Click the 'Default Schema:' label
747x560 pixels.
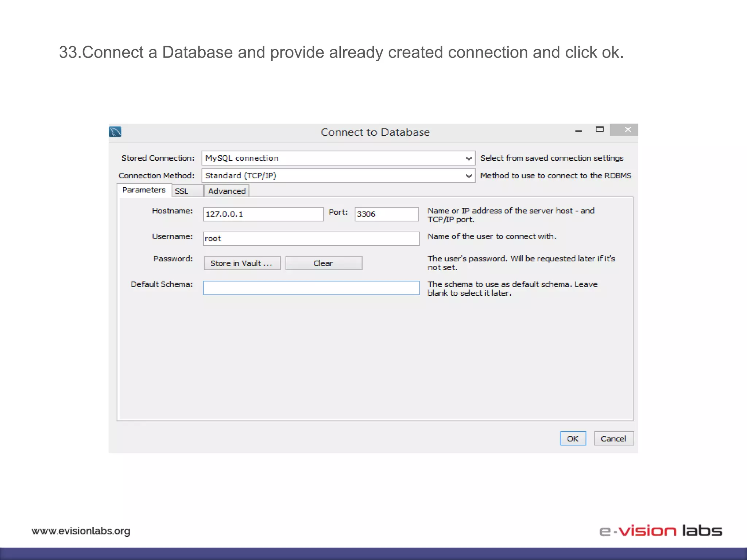(162, 284)
